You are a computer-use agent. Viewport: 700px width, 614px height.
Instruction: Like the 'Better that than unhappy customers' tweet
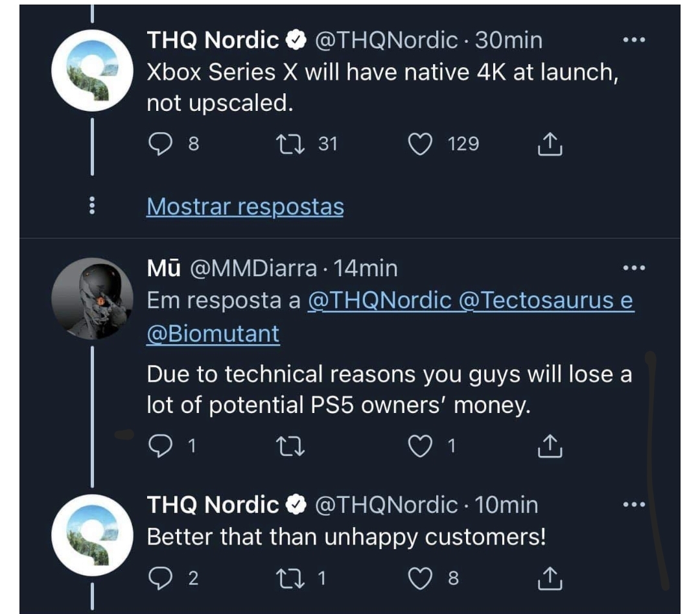click(x=420, y=578)
